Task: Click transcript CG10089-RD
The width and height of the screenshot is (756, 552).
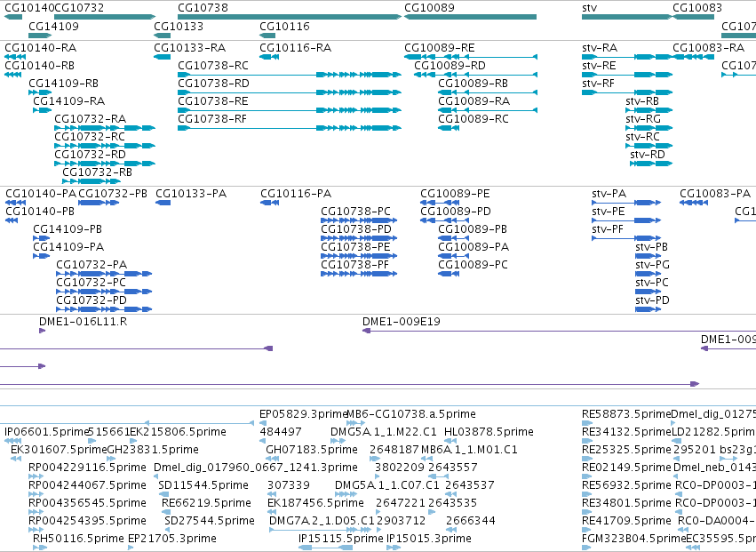Action: (450, 66)
